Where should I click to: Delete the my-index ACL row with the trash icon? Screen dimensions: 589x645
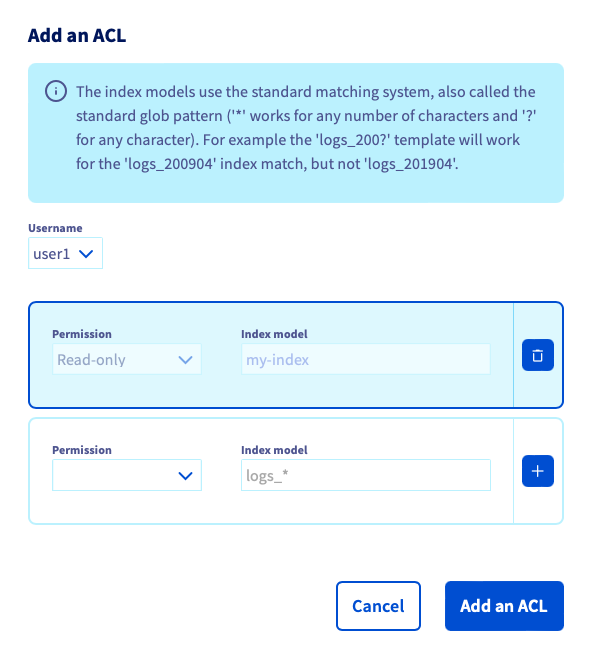pos(538,355)
